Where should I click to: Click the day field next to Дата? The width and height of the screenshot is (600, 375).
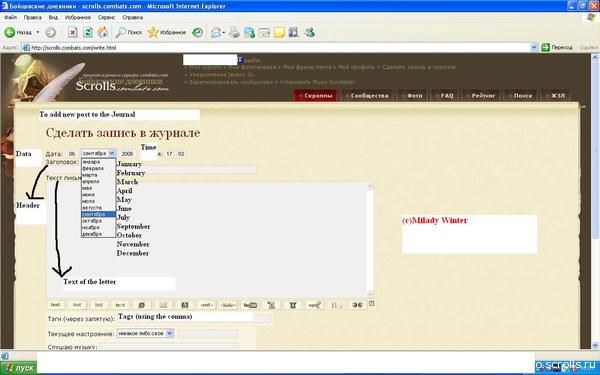point(72,154)
